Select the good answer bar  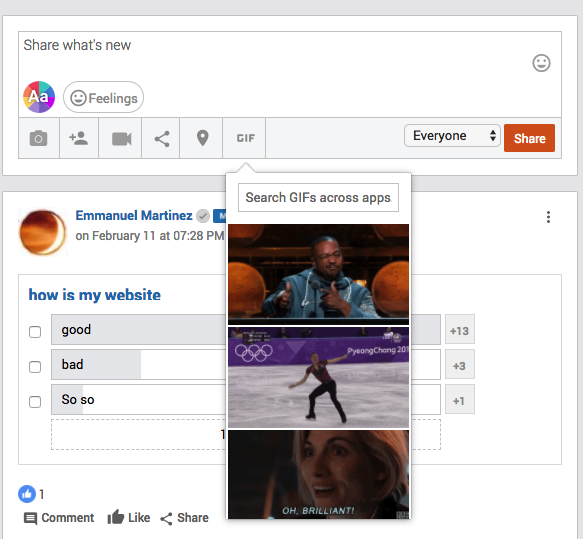click(246, 329)
